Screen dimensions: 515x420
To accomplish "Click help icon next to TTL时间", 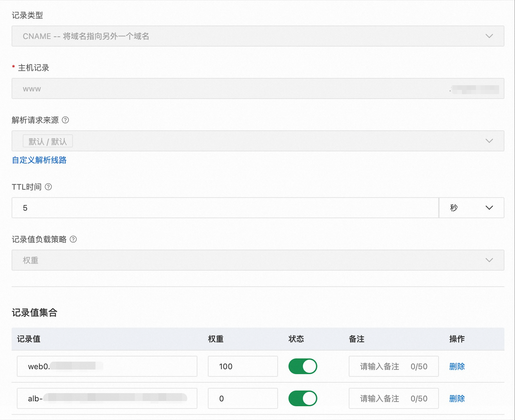I will click(x=48, y=187).
